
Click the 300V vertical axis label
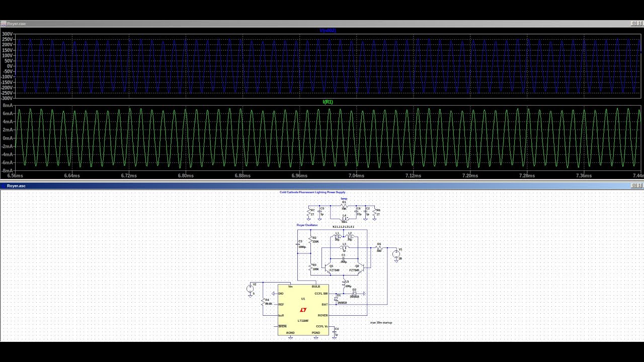(x=8, y=34)
